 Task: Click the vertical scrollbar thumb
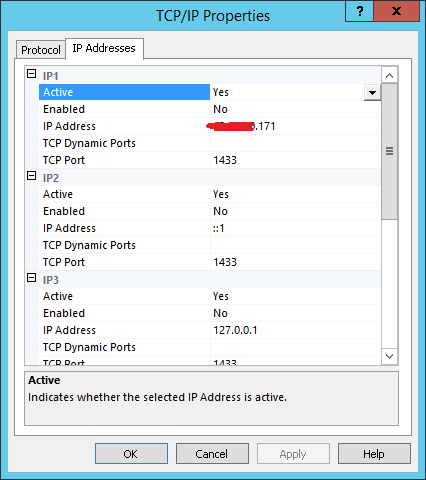click(x=389, y=152)
